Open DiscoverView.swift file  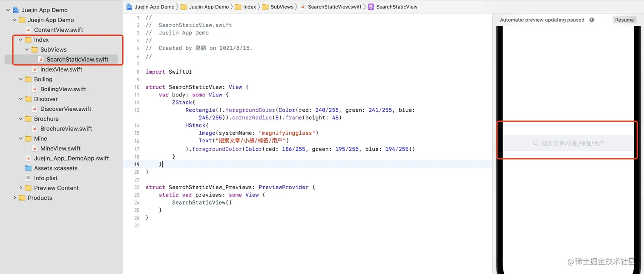(66, 109)
